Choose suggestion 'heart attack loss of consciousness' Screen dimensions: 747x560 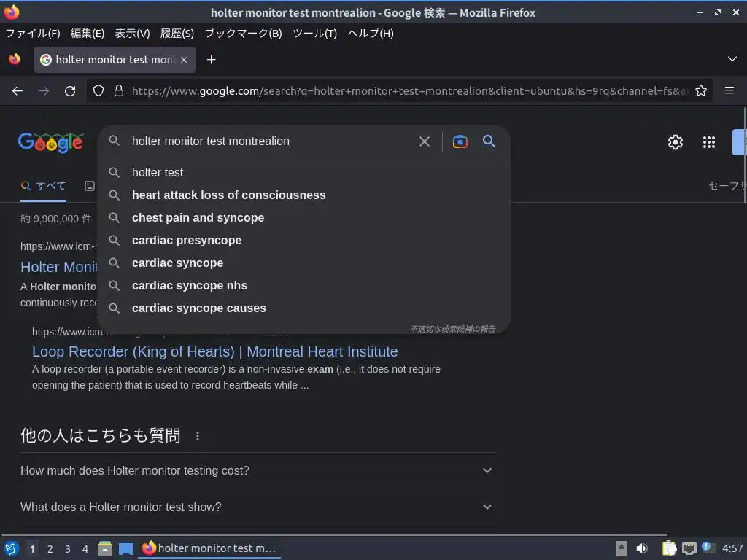[303, 195]
